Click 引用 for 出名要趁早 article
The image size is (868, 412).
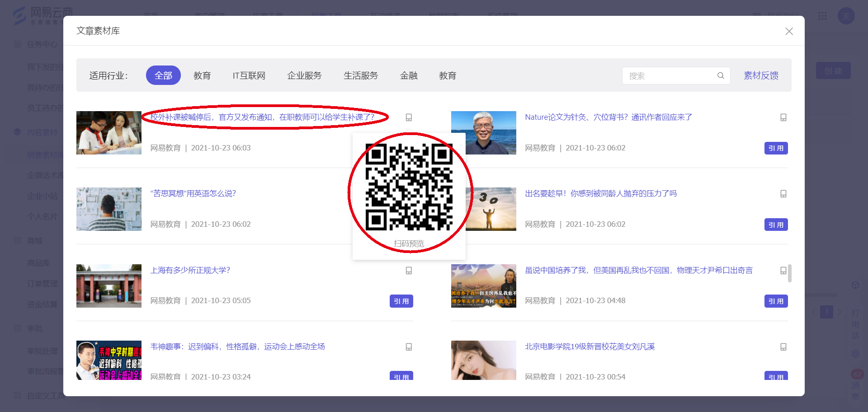(776, 225)
